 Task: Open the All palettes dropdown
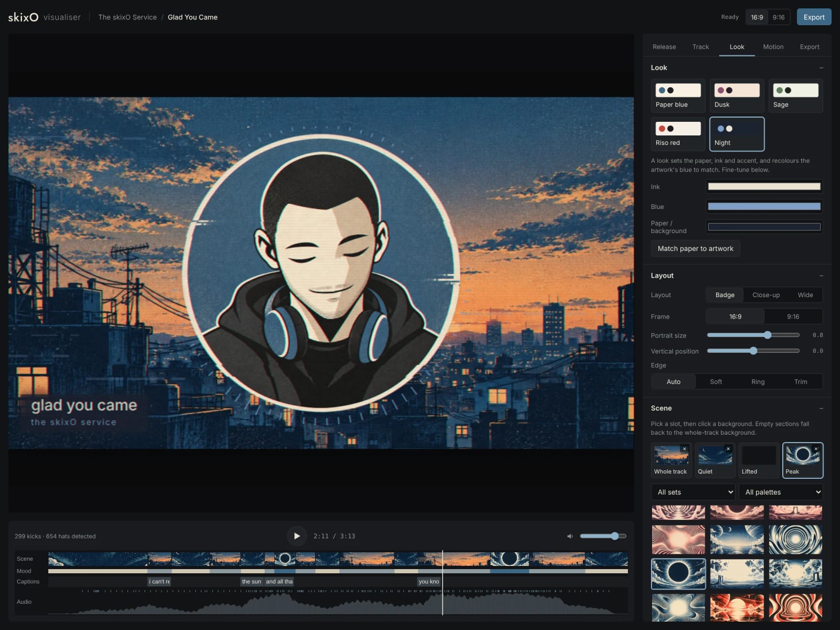pos(781,492)
